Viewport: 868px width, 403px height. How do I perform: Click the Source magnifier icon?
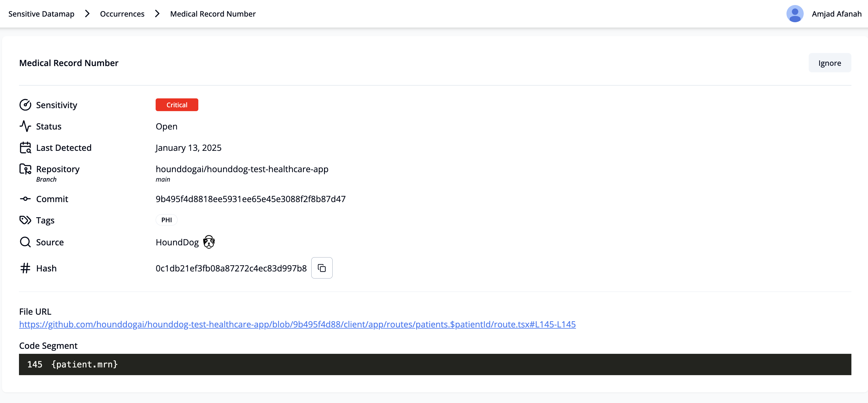(25, 242)
